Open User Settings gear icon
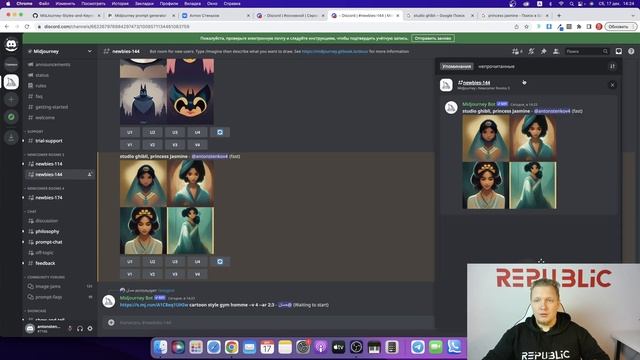 pos(90,328)
